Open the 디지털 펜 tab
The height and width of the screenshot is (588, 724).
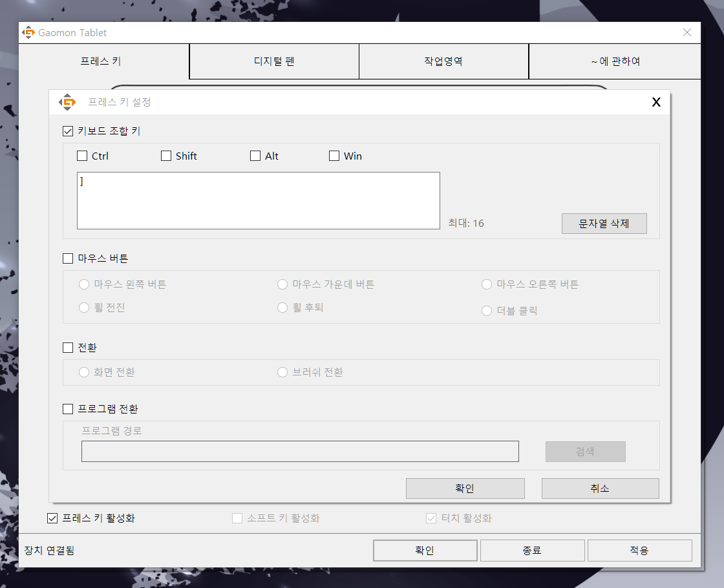[274, 61]
